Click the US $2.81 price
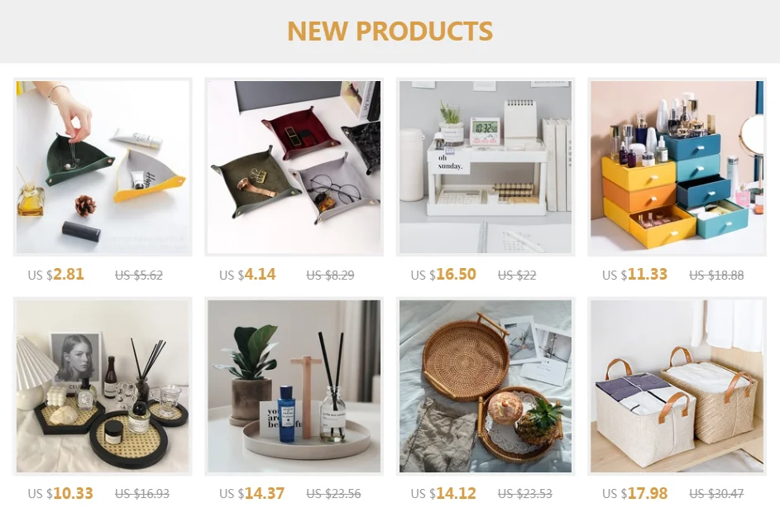Image resolution: width=780 pixels, height=532 pixels. [55, 275]
